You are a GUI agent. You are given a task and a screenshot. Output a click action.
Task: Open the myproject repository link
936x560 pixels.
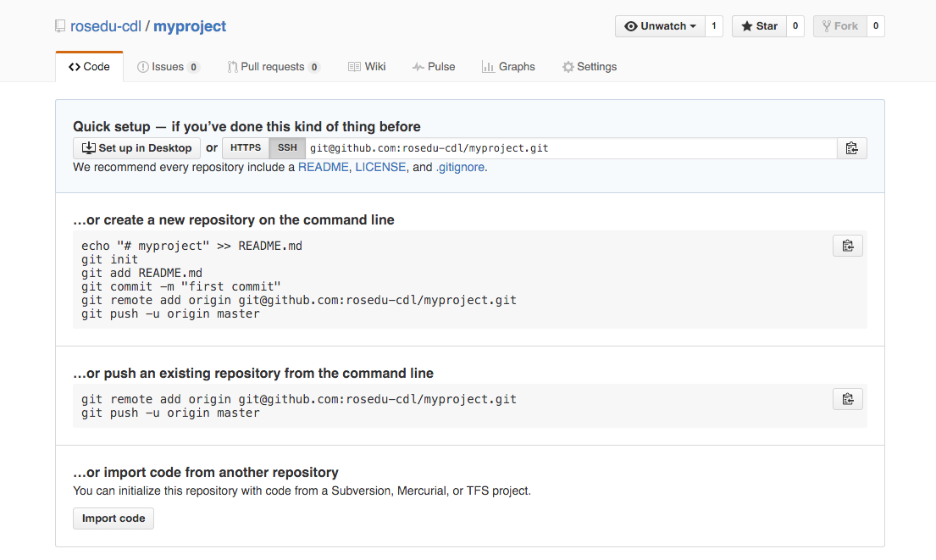click(190, 26)
